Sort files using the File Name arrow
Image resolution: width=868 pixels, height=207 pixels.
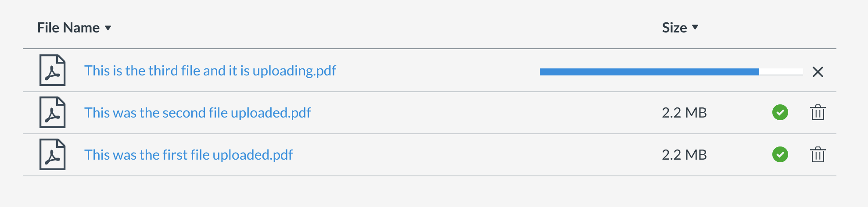coord(108,28)
